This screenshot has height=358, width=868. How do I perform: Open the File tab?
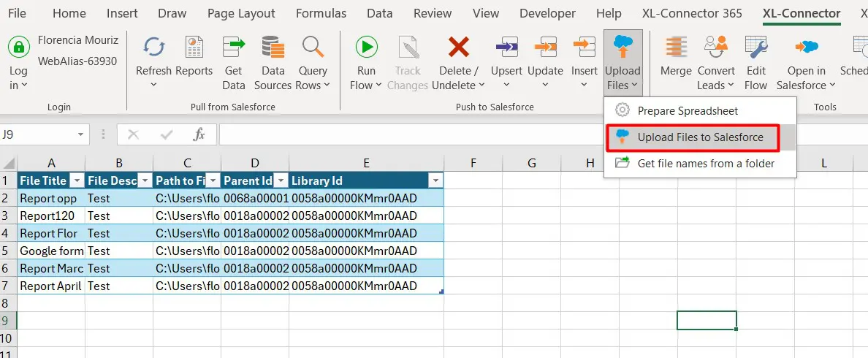tap(17, 13)
